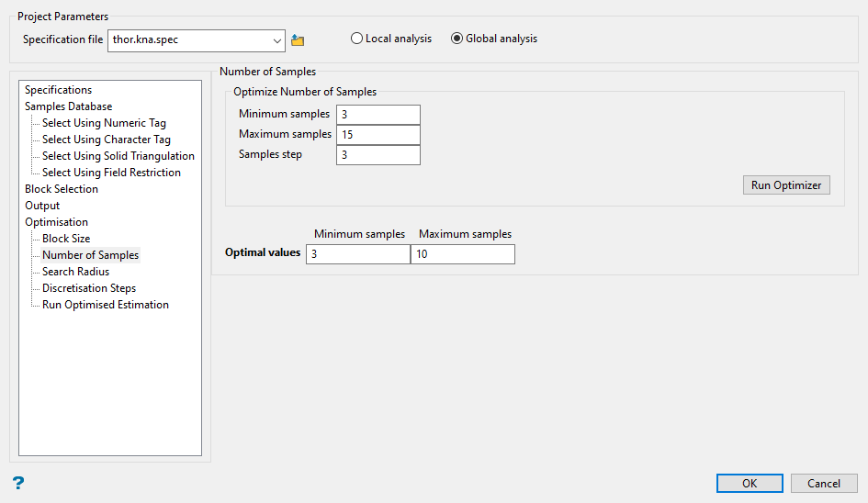The width and height of the screenshot is (868, 503).
Task: Focus the optimizer Maximum samples field
Action: coord(378,134)
